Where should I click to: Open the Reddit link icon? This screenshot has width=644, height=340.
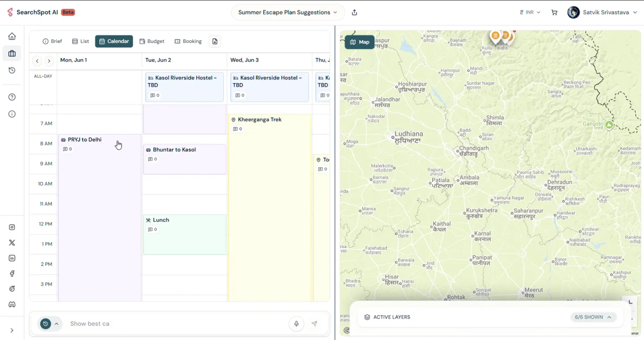pyautogui.click(x=12, y=289)
